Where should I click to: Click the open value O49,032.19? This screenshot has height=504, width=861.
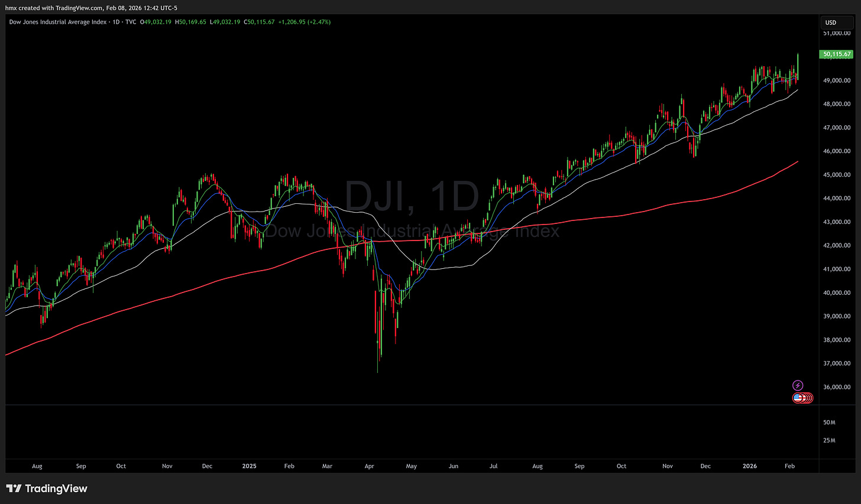pyautogui.click(x=156, y=22)
